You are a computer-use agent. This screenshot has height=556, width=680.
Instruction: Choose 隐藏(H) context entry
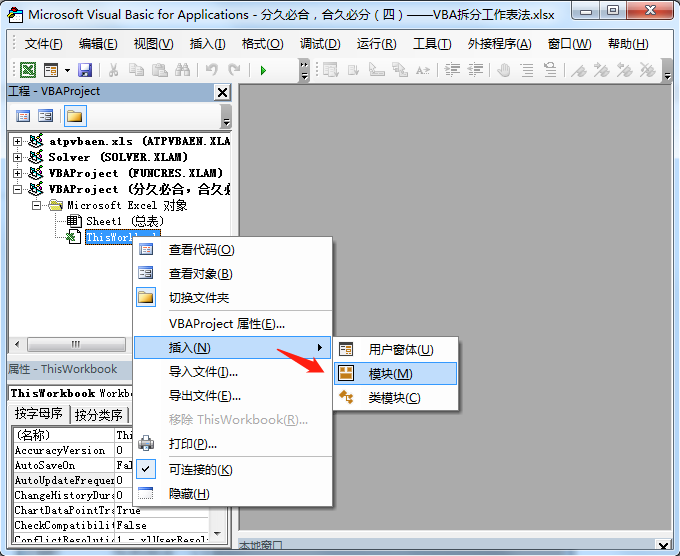[x=233, y=494]
